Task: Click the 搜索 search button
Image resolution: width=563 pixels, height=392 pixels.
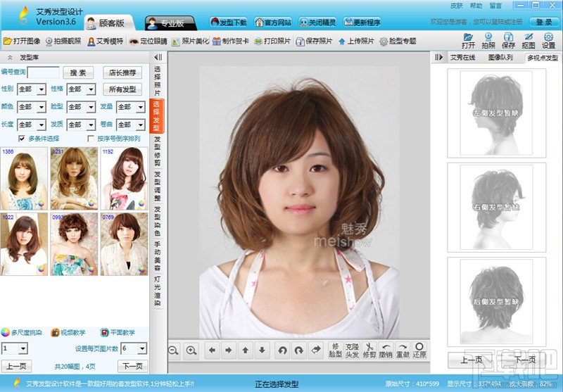Action: (78, 72)
